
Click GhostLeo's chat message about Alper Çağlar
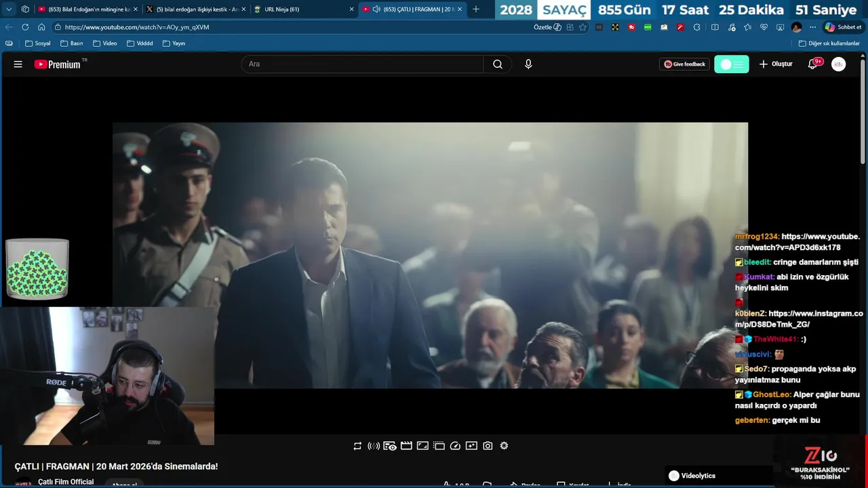point(797,400)
